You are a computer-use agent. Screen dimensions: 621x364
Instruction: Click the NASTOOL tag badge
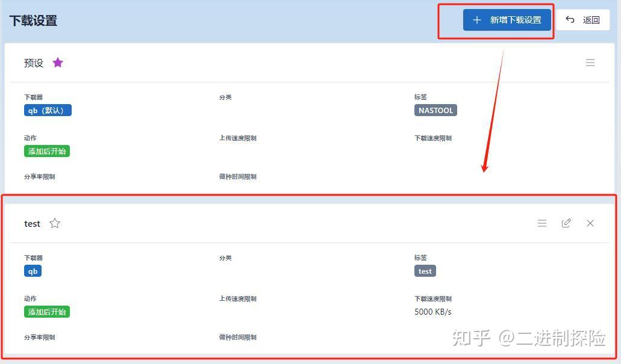tap(435, 110)
